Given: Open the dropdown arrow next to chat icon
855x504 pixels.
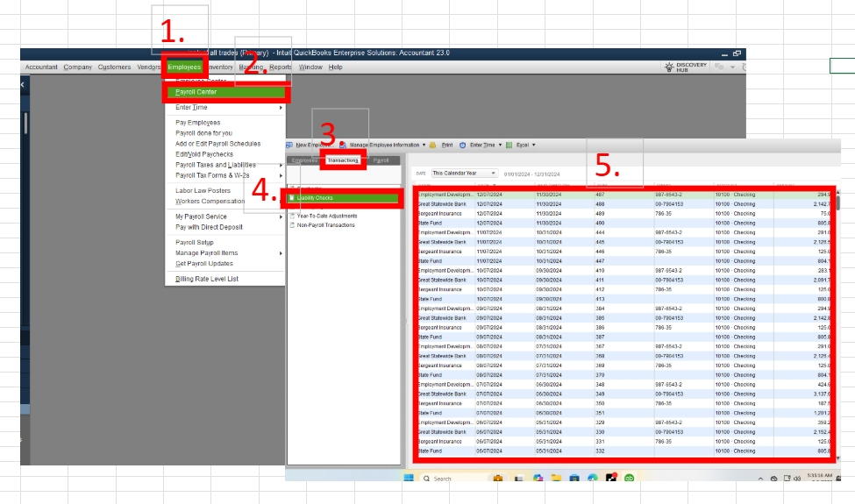Looking at the screenshot, I should coord(732,67).
